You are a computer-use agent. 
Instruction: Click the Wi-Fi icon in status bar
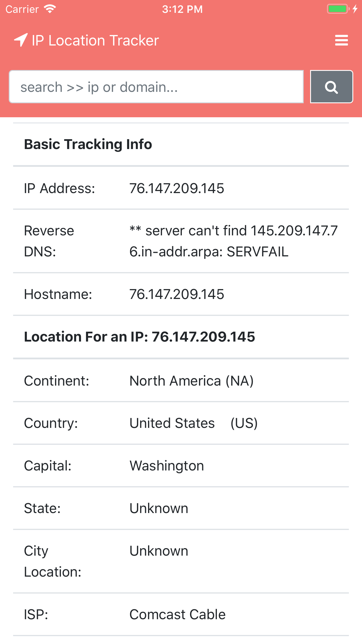coord(49,8)
